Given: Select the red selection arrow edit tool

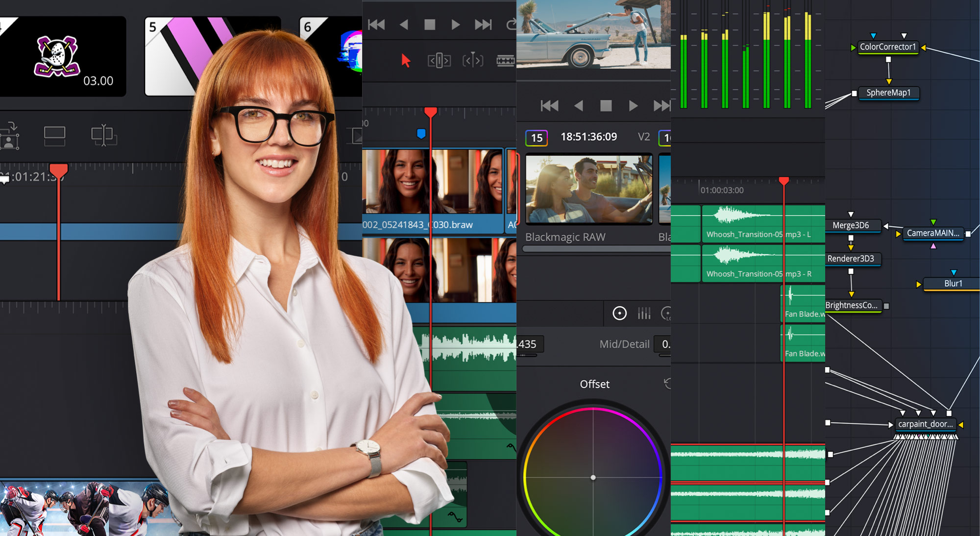Looking at the screenshot, I should tap(405, 61).
